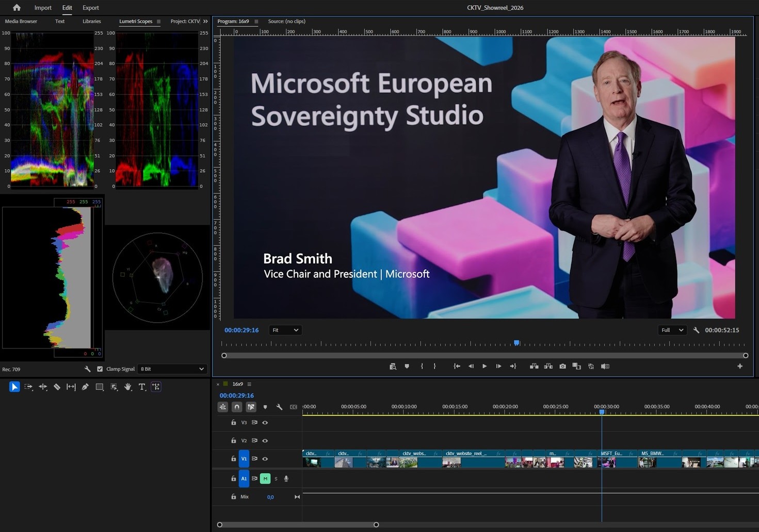Open the Button Editor plus icon

740,366
